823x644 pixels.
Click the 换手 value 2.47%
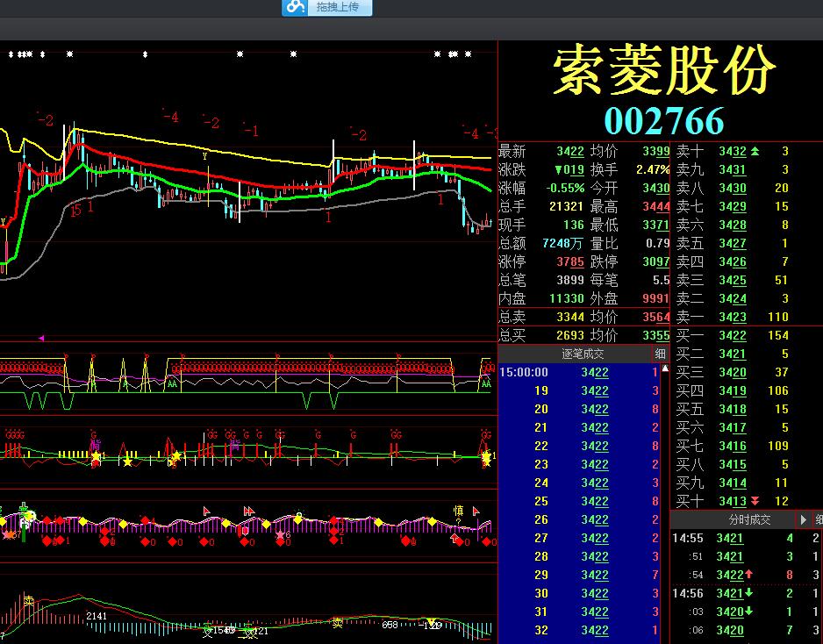pyautogui.click(x=653, y=170)
